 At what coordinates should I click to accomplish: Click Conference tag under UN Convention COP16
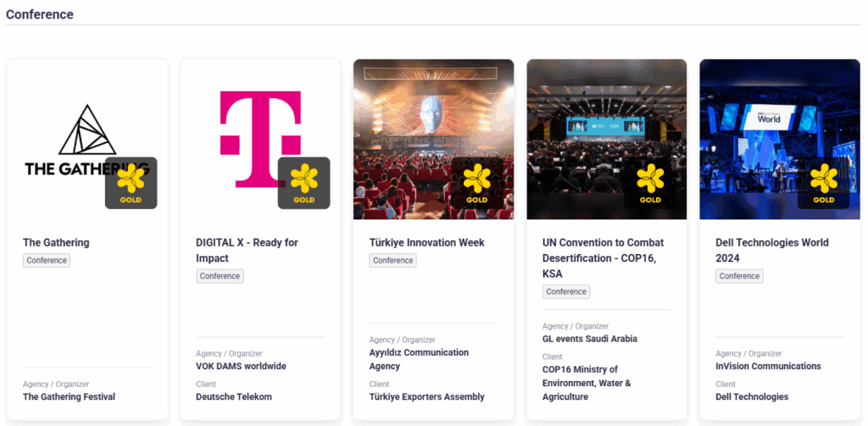click(x=566, y=291)
